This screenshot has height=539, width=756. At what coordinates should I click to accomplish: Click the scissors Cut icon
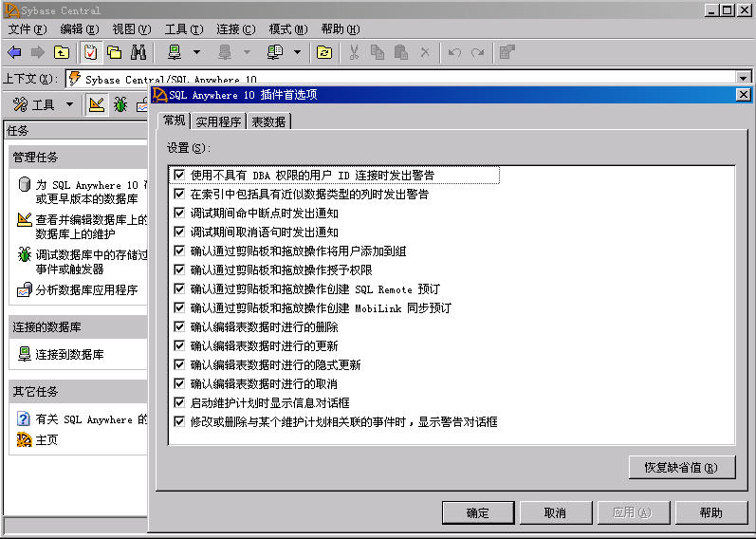point(355,52)
